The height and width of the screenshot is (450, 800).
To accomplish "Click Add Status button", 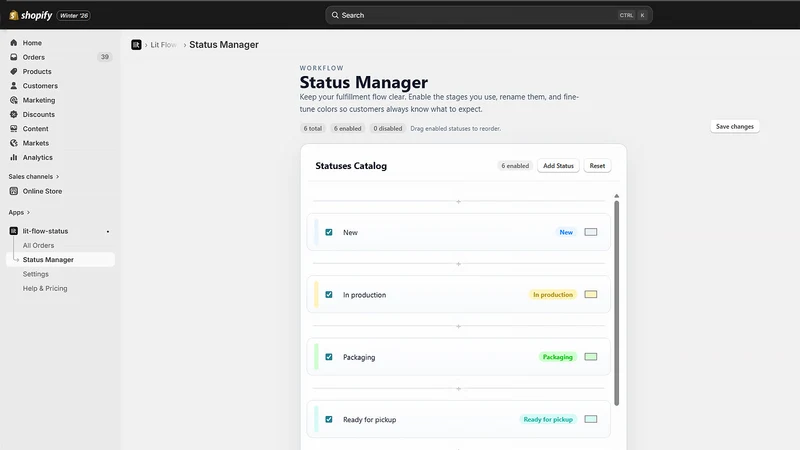I will tap(558, 166).
